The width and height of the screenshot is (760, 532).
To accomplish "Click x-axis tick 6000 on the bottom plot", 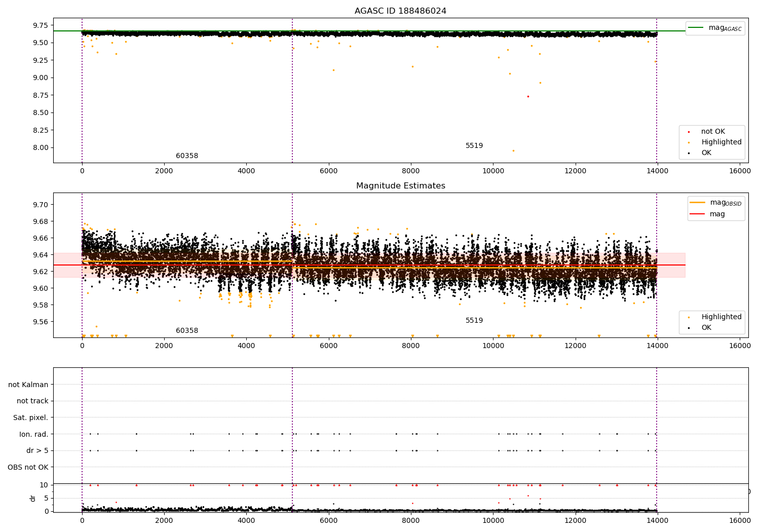I will 328,521.
